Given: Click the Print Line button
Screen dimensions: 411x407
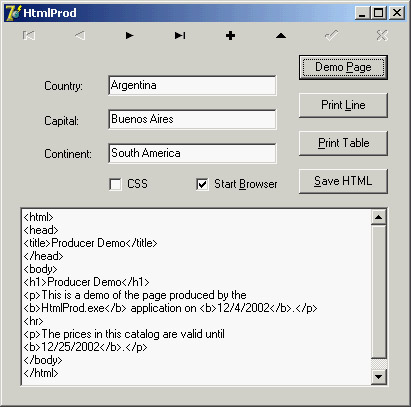Looking at the screenshot, I should pos(343,105).
